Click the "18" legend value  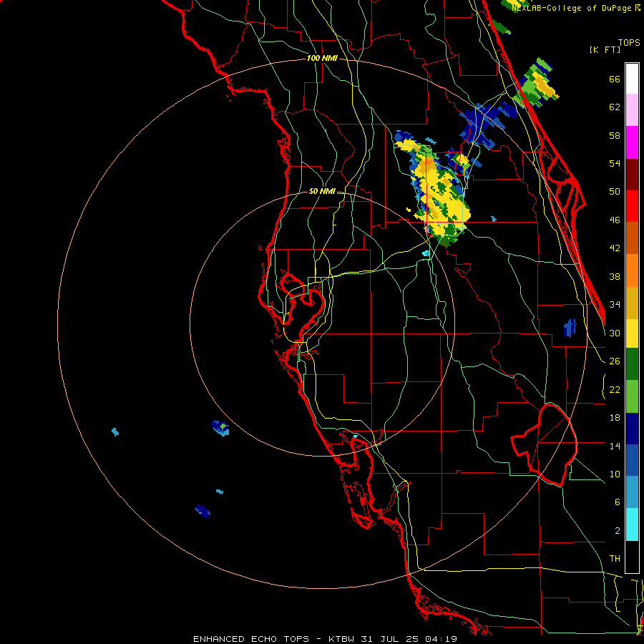tap(615, 418)
